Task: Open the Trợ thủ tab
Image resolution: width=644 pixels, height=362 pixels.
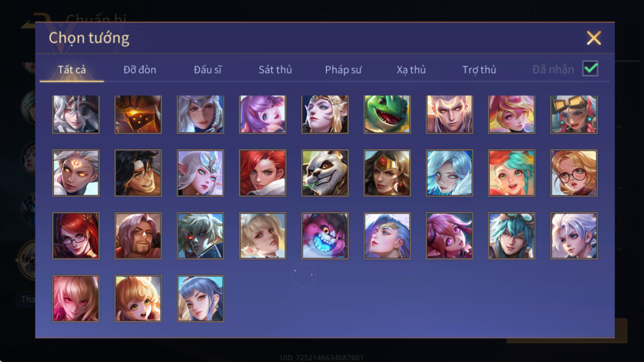Action: click(479, 70)
